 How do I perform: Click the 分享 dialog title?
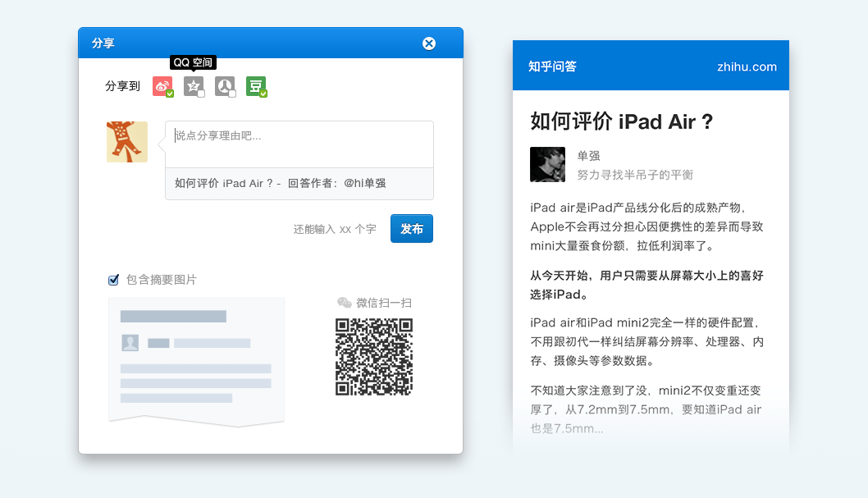(103, 43)
